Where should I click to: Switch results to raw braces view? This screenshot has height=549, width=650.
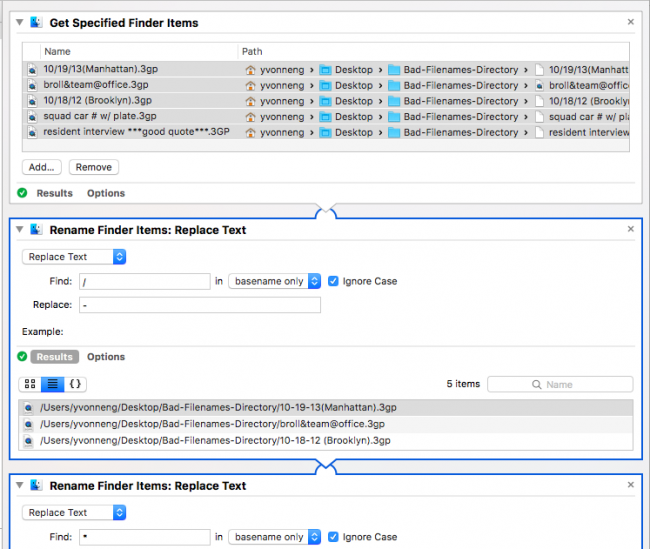76,384
